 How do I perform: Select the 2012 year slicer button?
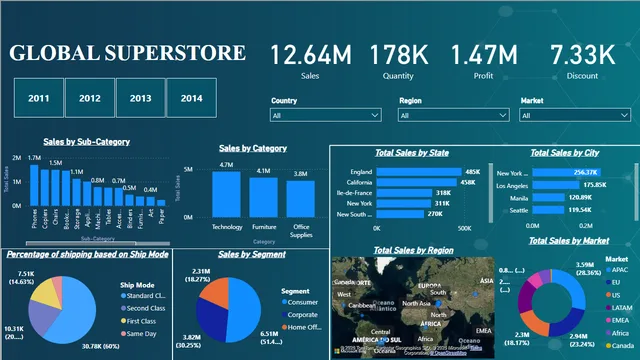click(x=90, y=98)
